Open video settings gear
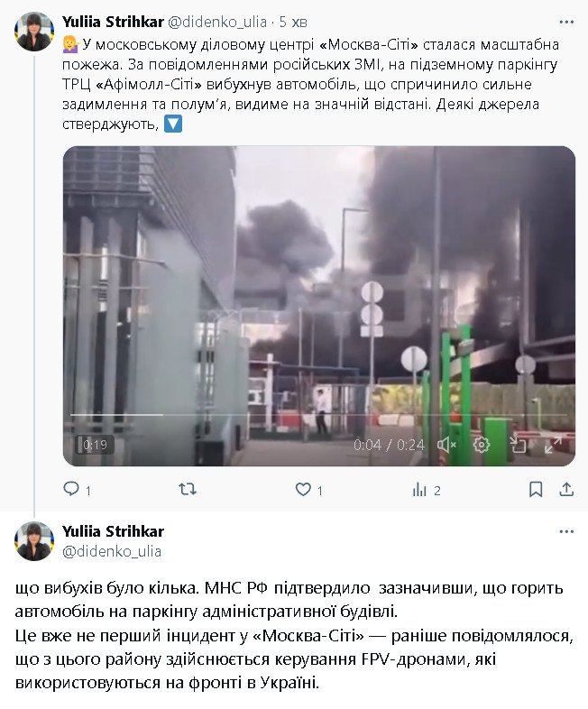Viewport: 588px width, 709px height. (x=482, y=444)
